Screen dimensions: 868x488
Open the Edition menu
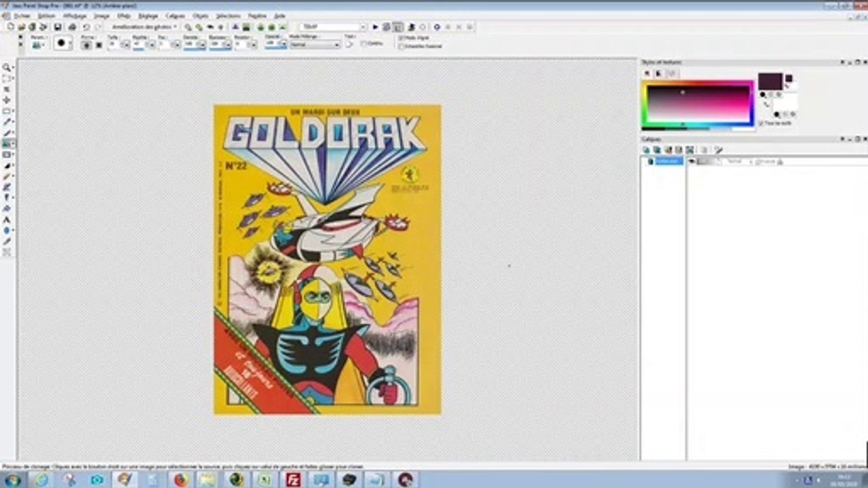[46, 15]
